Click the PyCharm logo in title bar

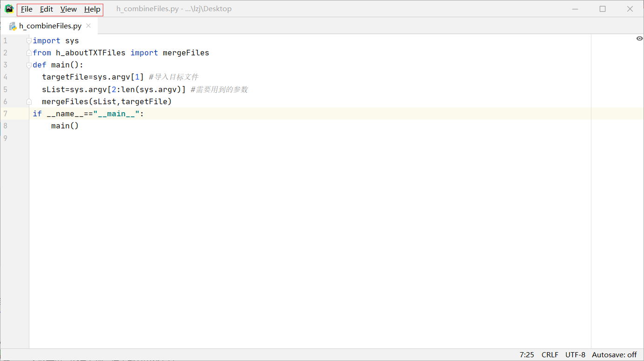click(9, 9)
